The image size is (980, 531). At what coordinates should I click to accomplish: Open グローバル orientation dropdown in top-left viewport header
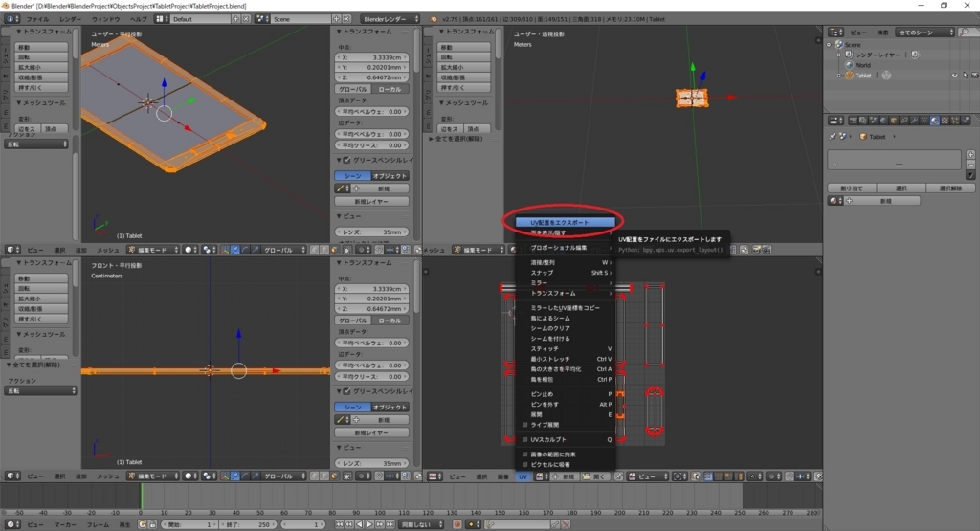283,250
